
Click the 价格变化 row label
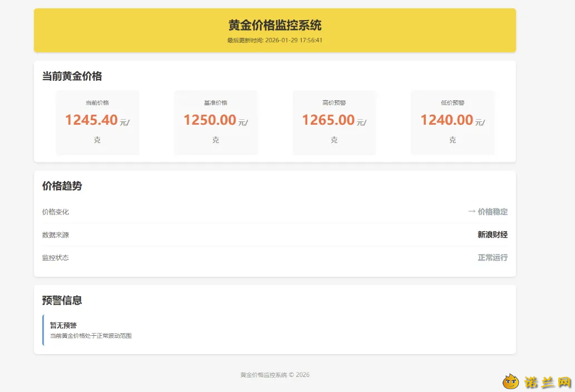[x=55, y=212]
